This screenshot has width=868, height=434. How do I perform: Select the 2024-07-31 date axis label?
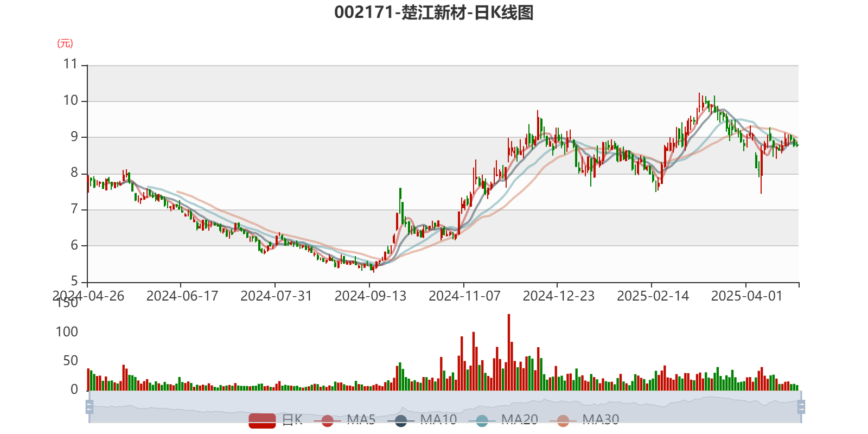point(276,296)
